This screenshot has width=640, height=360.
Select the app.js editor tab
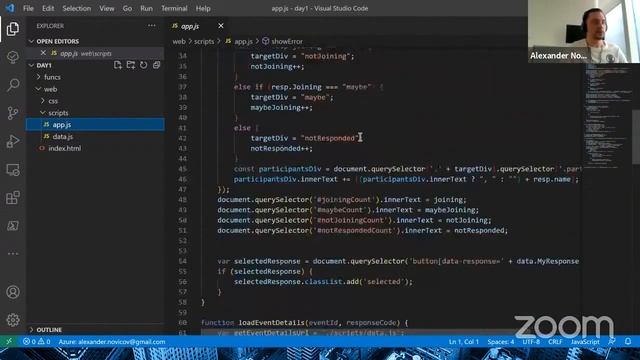[x=190, y=26]
